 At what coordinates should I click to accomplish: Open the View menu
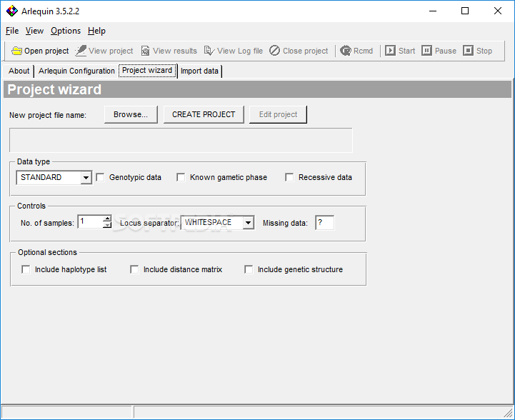point(34,31)
